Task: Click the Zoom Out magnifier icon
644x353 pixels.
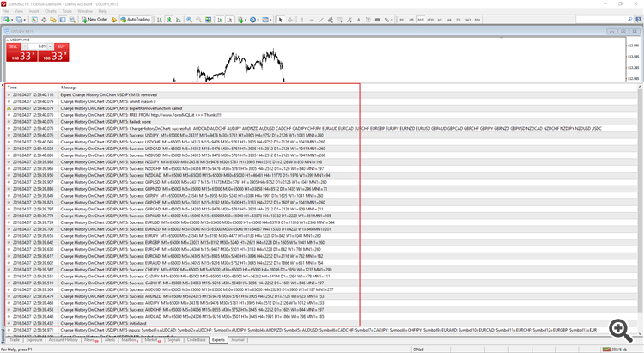Action: coord(199,20)
